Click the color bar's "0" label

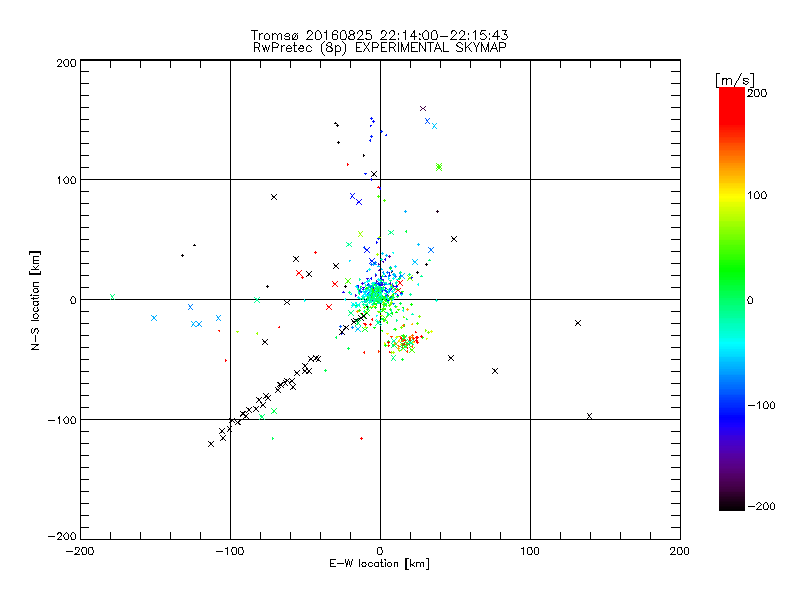750,301
